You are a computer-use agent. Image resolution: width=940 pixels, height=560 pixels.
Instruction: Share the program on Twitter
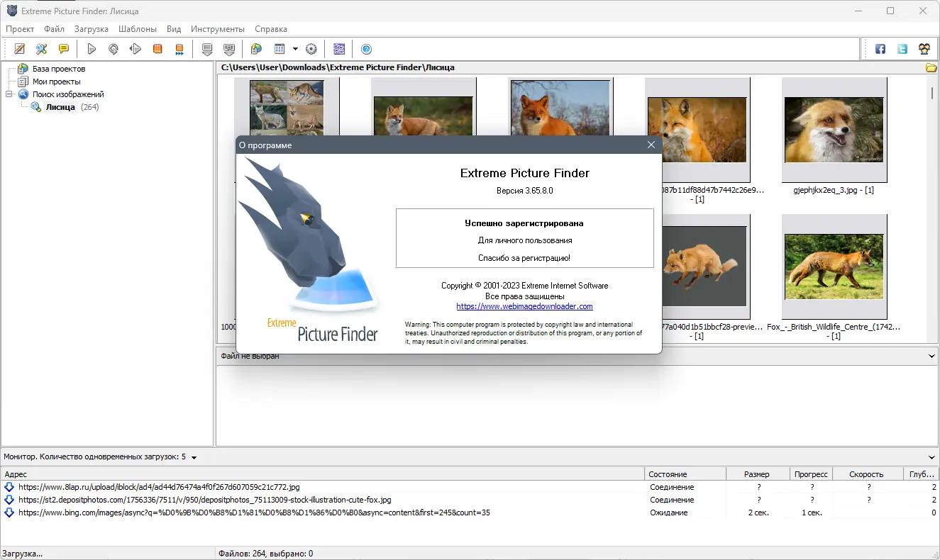point(902,49)
